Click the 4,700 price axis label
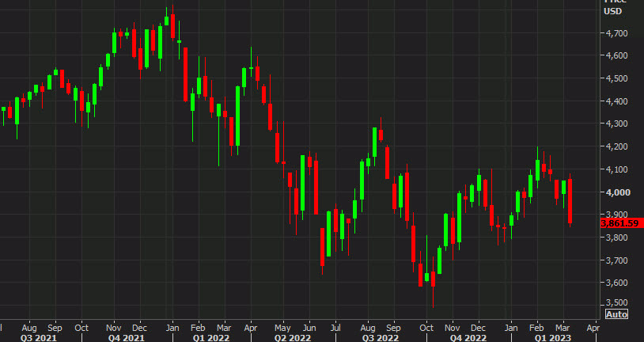The image size is (644, 342). click(x=616, y=33)
